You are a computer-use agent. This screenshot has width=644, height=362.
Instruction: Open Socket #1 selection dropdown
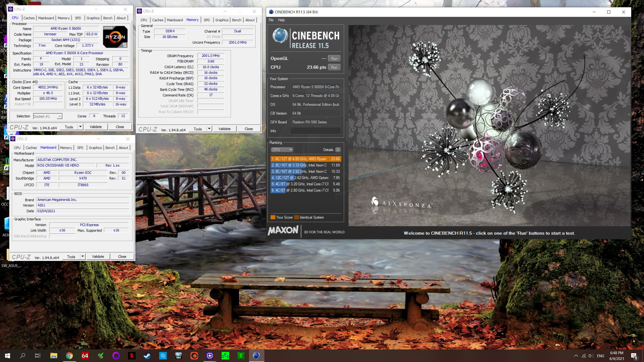pos(48,116)
